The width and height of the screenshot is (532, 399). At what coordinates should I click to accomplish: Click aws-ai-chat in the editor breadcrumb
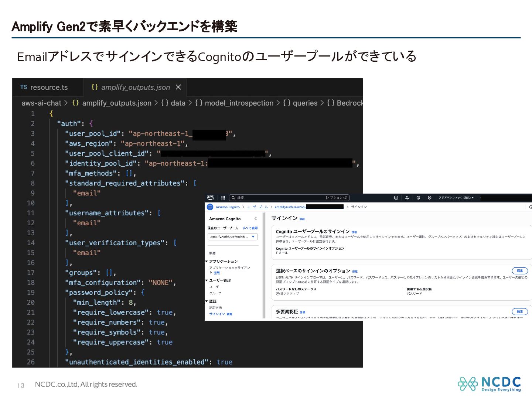[x=41, y=103]
